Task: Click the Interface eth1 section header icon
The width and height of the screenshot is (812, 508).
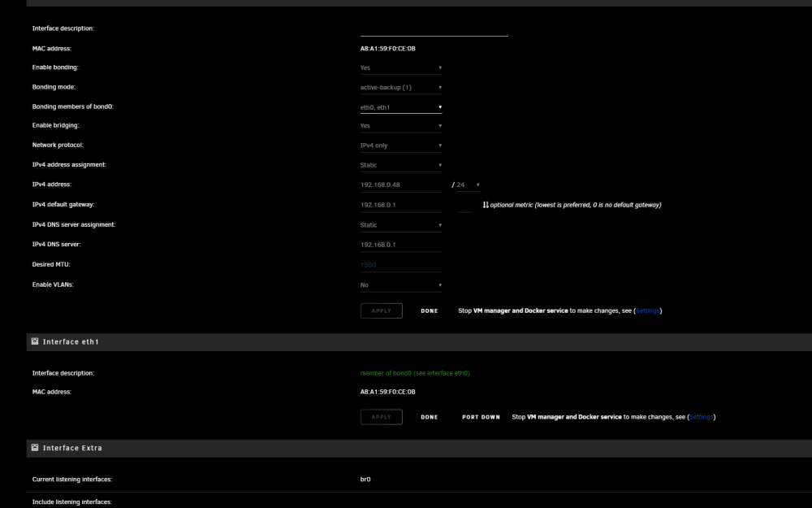Action: tap(35, 341)
